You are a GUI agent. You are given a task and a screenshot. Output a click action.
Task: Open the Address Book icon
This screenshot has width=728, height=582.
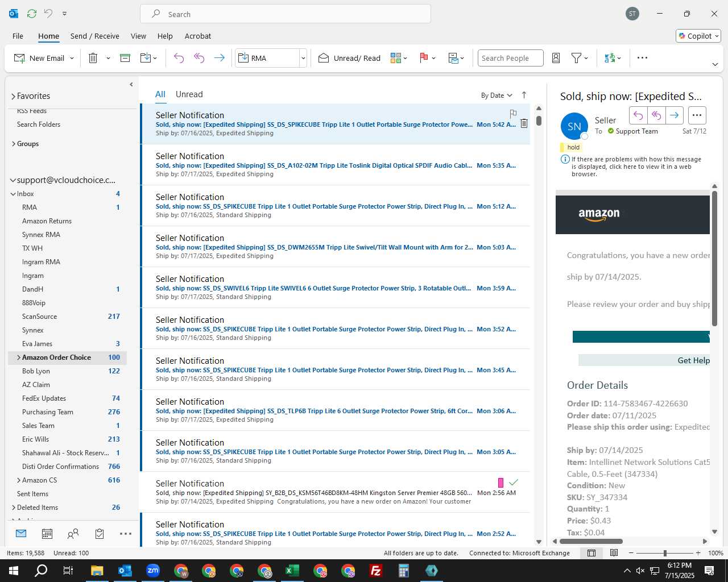pyautogui.click(x=556, y=58)
